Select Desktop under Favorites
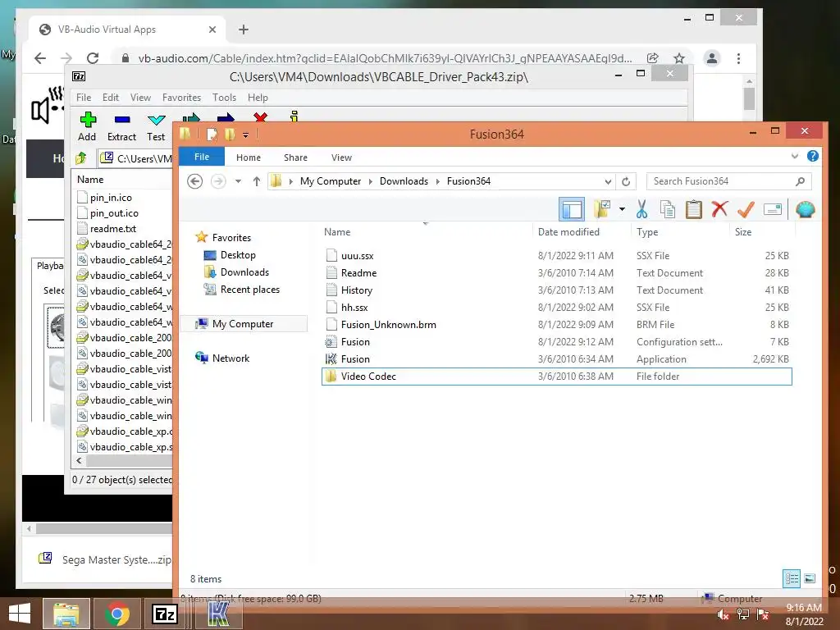840x630 pixels. [x=238, y=255]
